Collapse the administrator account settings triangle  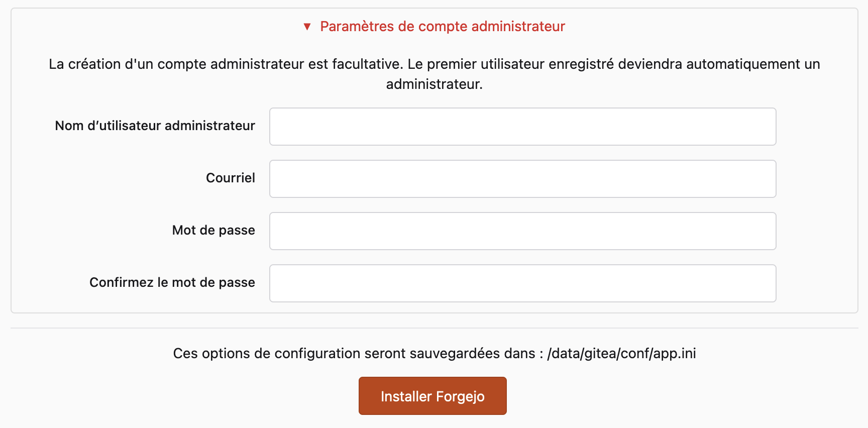[x=307, y=27]
